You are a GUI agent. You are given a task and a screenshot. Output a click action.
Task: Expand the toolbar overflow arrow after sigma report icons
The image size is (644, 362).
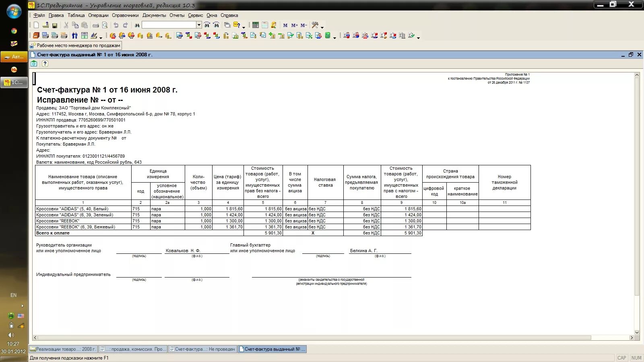(418, 38)
